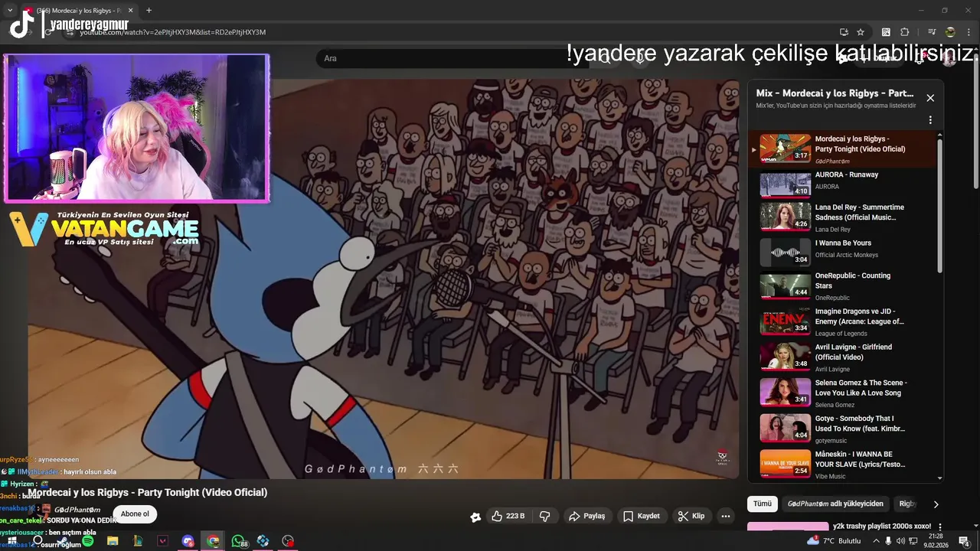Click GødPhantøm channel name below video
Viewport: 980px width, 551px height.
77,510
